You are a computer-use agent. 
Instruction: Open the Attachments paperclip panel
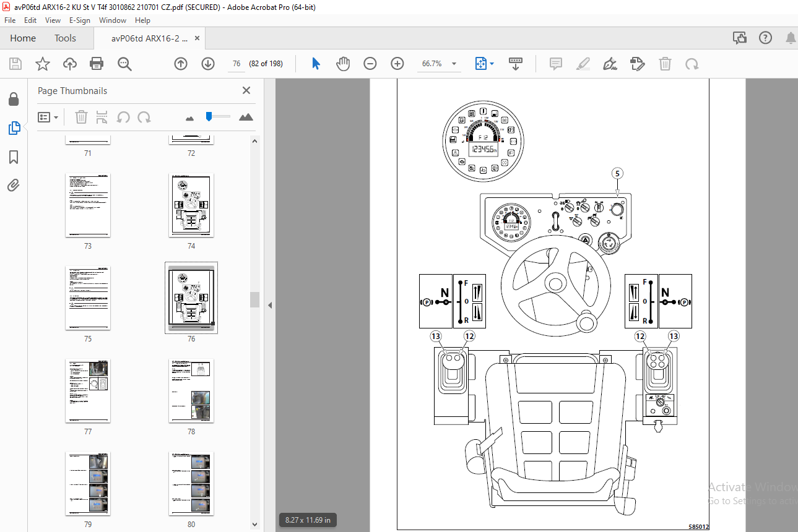(x=14, y=185)
